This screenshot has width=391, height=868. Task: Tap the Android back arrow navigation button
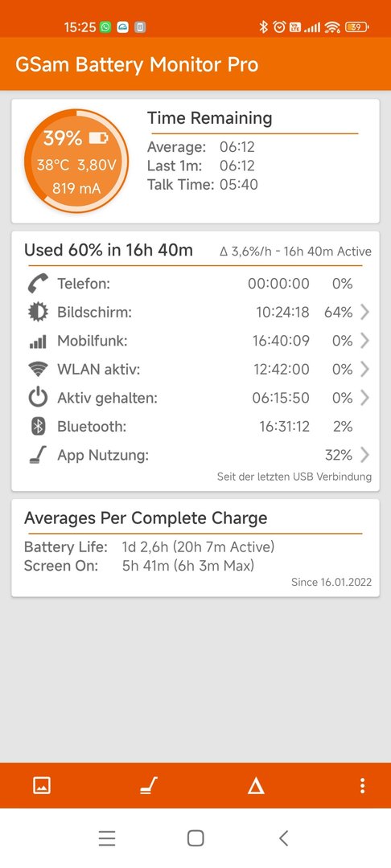pyautogui.click(x=283, y=838)
